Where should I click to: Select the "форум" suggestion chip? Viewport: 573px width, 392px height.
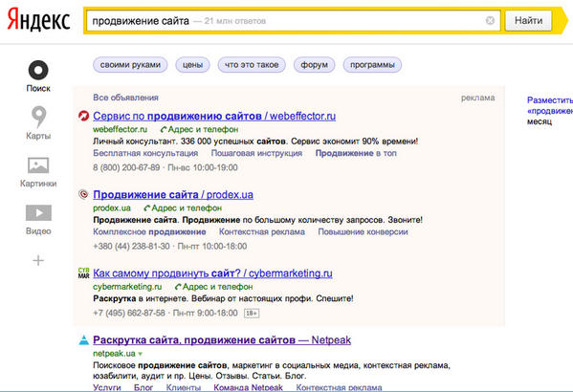click(315, 65)
